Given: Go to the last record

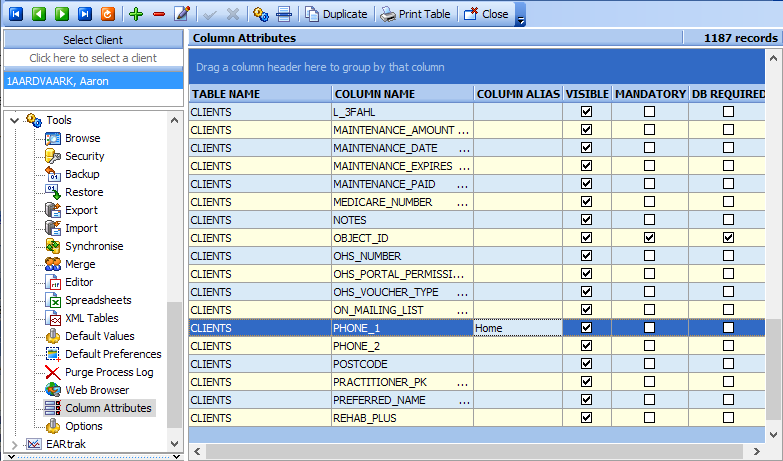Looking at the screenshot, I should point(84,14).
